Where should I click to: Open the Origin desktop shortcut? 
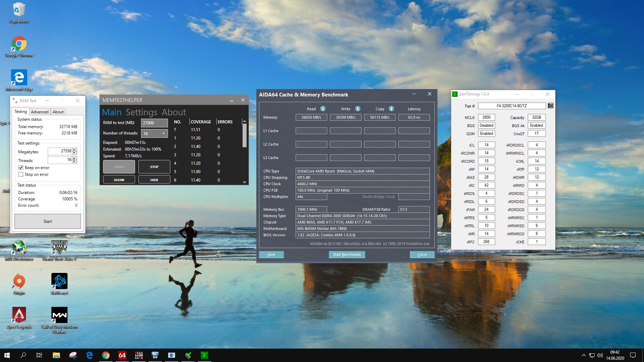tap(19, 284)
